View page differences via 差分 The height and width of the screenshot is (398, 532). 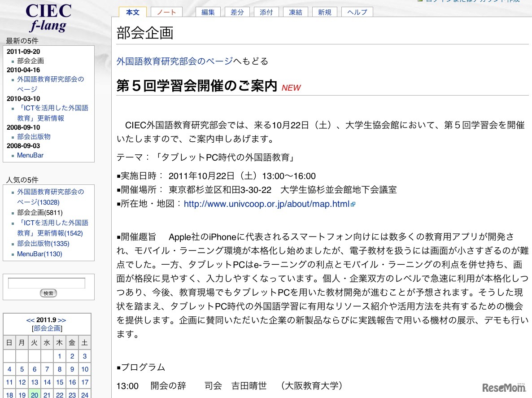(x=237, y=13)
